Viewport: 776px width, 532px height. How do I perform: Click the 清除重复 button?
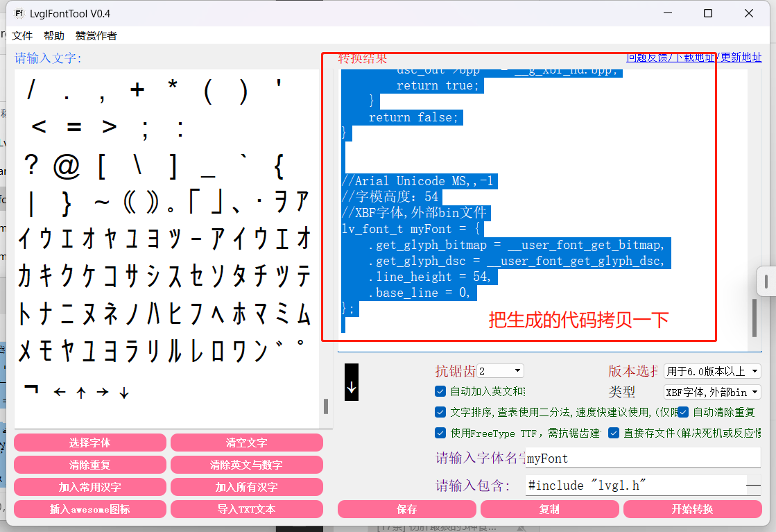tap(90, 465)
